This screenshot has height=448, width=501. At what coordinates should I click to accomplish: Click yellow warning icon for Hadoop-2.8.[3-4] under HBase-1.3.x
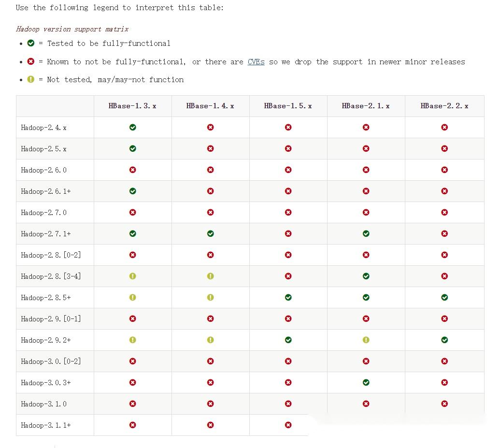pos(133,276)
